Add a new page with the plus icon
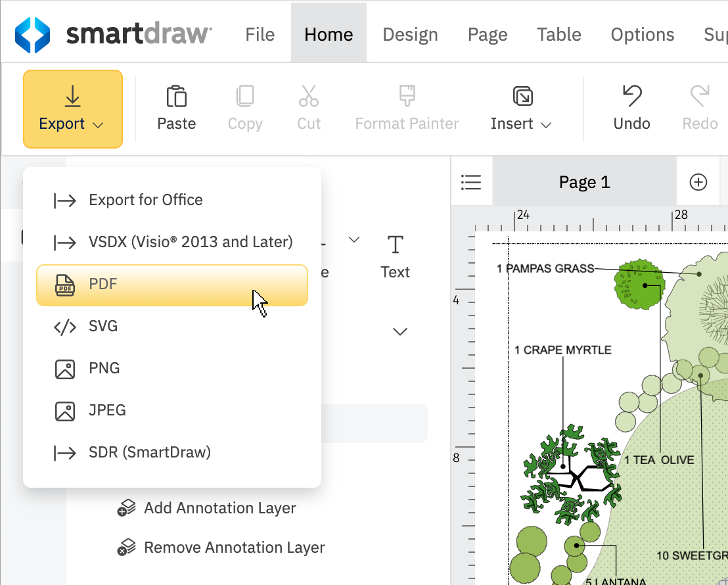Screen dimensions: 728x585 click(x=698, y=181)
